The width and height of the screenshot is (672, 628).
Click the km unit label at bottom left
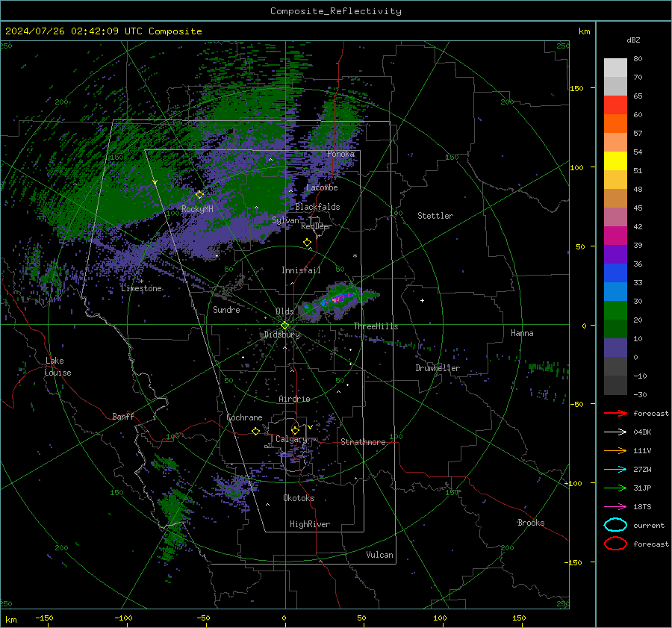[x=10, y=620]
